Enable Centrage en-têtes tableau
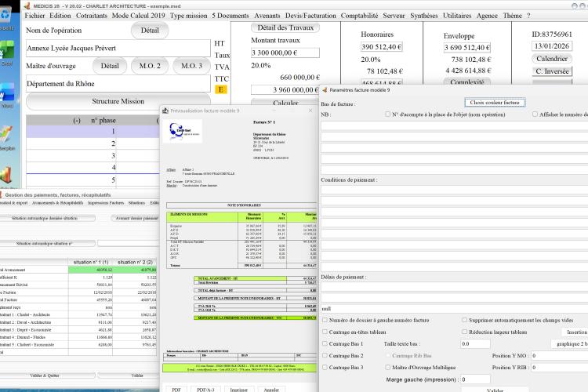588x392 pixels. (x=325, y=332)
